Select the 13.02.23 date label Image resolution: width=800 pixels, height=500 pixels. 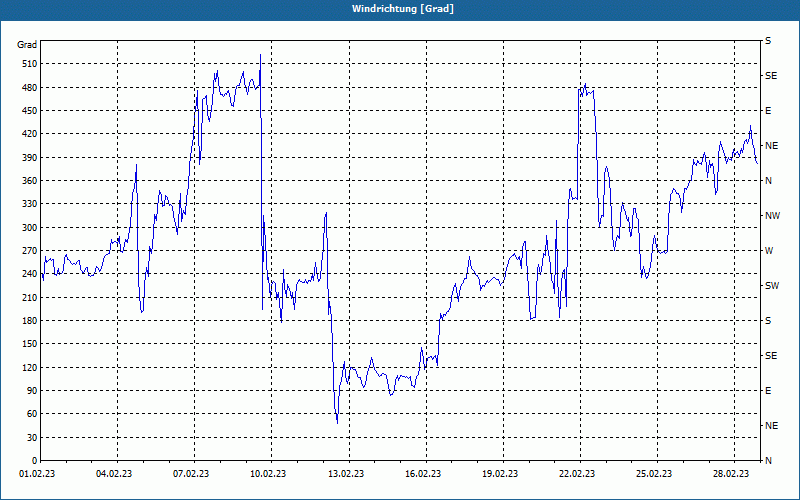tap(346, 474)
